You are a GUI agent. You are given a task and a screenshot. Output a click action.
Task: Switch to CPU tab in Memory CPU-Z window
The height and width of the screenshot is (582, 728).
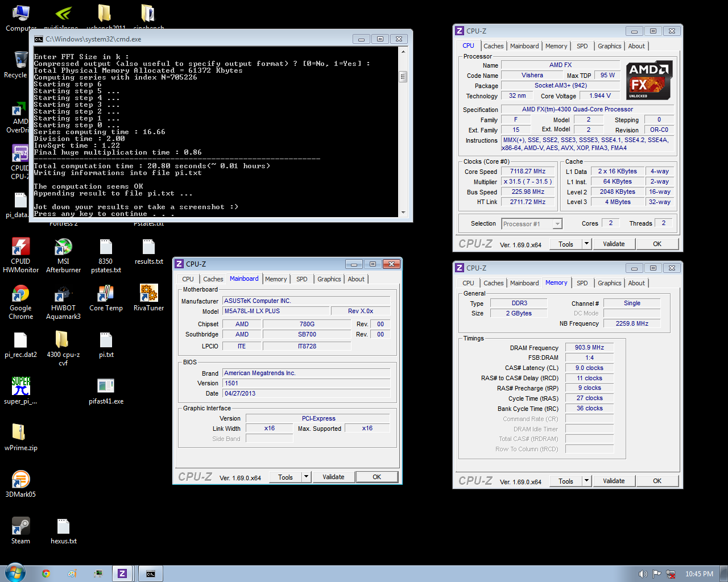(468, 283)
